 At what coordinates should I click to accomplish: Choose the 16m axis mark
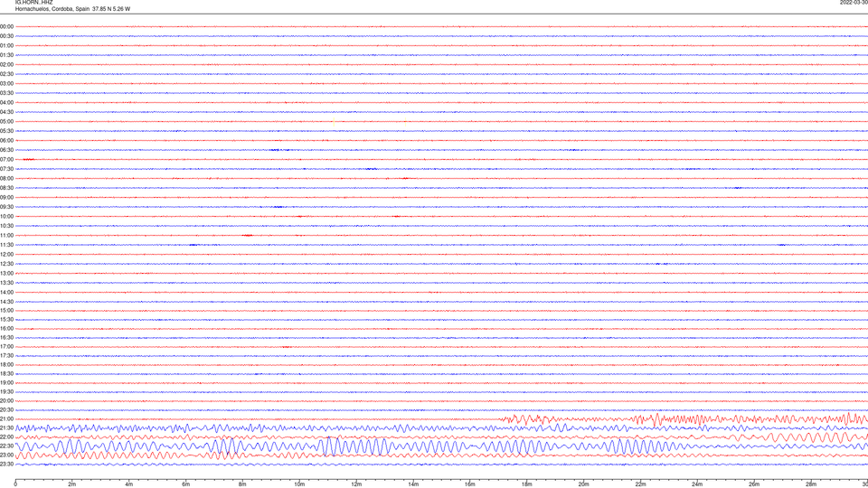tap(470, 484)
